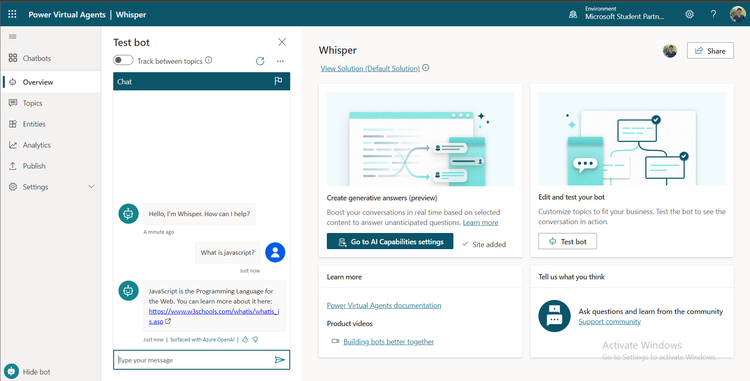
Task: Click Go to AI Capabilities settings
Action: tap(390, 242)
